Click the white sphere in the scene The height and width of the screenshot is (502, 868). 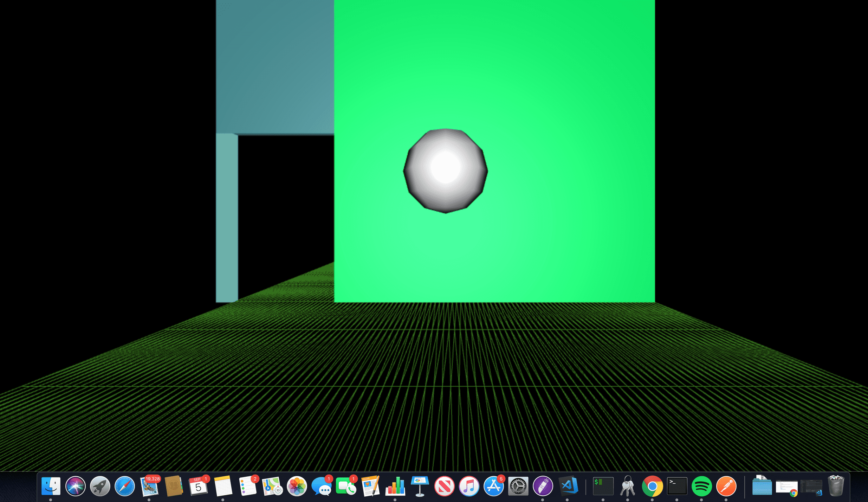point(445,171)
